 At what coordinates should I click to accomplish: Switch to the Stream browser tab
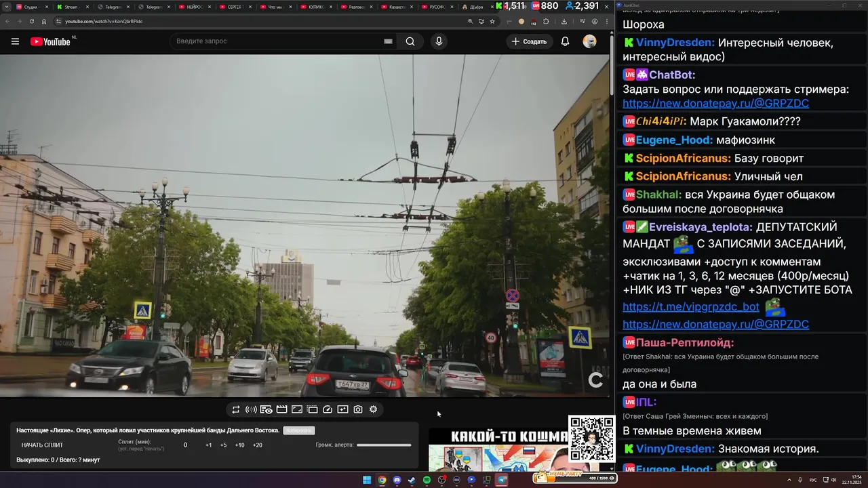click(x=71, y=7)
